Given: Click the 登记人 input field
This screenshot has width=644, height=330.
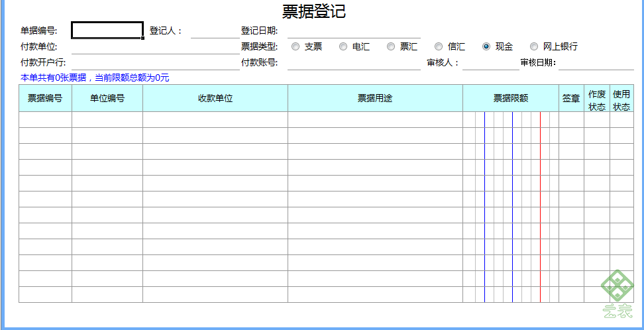Looking at the screenshot, I should click(x=215, y=31).
